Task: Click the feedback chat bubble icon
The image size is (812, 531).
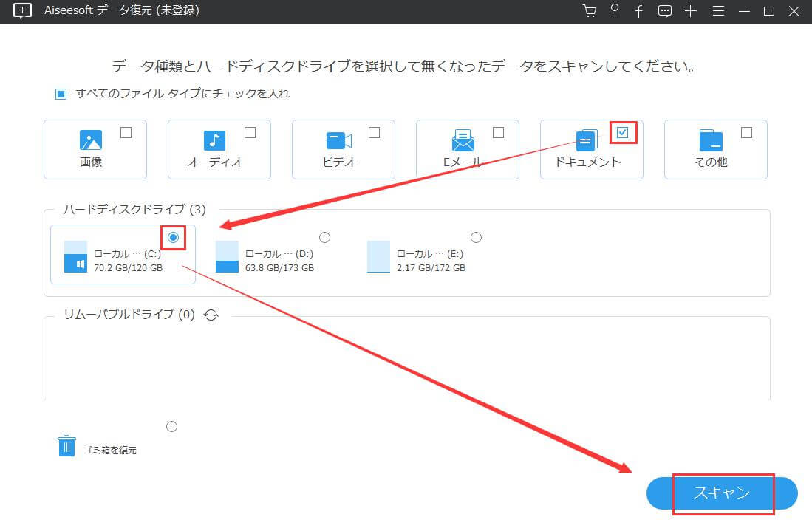Action: click(664, 11)
